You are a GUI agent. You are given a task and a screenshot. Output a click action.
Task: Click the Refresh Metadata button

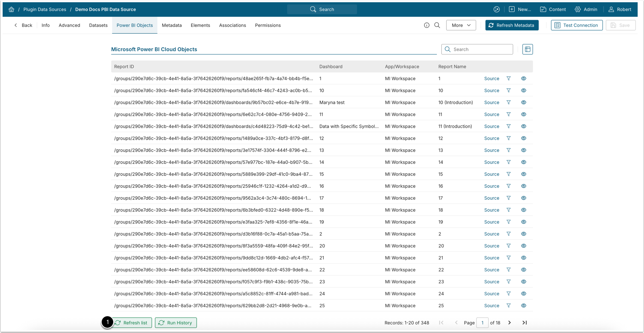(x=512, y=25)
